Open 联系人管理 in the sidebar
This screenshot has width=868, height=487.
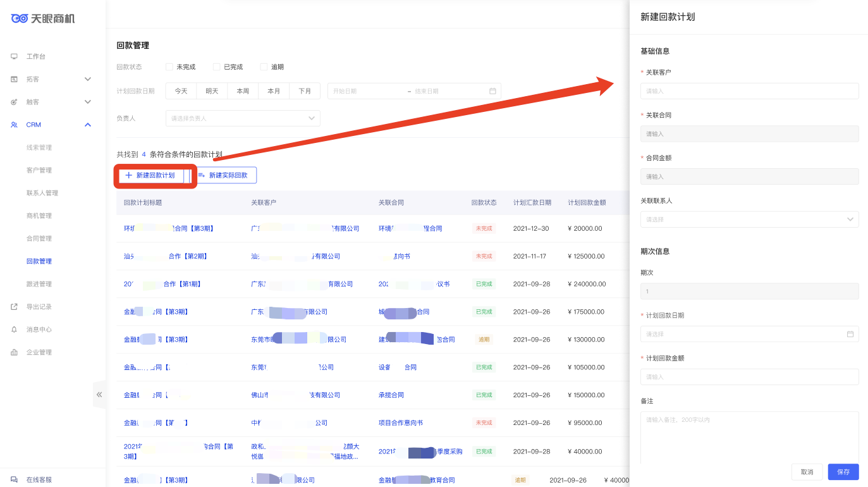click(42, 193)
